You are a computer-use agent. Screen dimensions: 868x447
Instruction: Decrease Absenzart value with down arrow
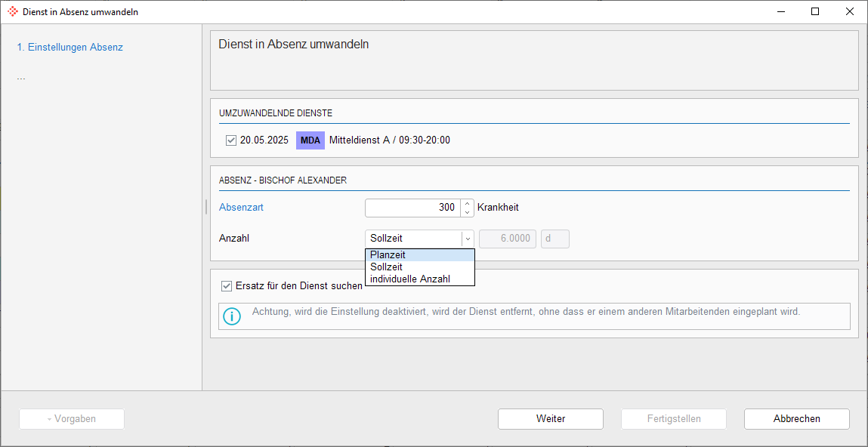pyautogui.click(x=468, y=212)
